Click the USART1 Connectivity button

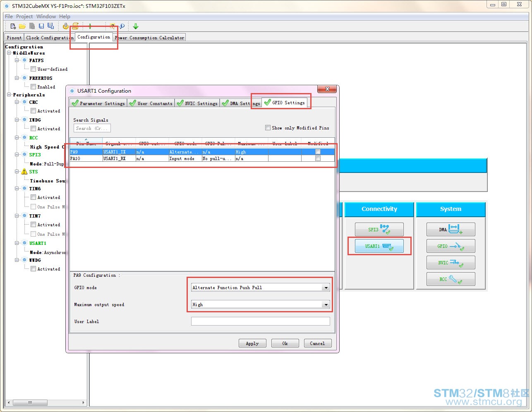(x=379, y=246)
